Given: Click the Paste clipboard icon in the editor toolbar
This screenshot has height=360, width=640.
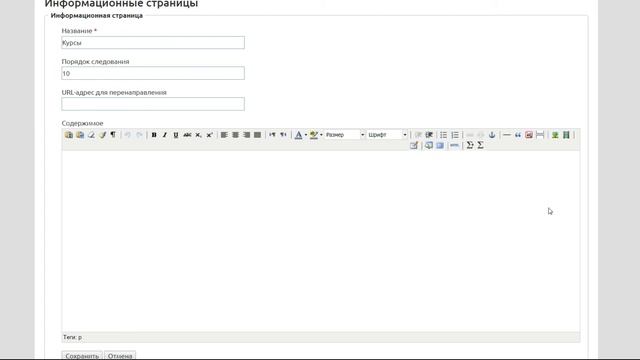Looking at the screenshot, I should click(69, 135).
